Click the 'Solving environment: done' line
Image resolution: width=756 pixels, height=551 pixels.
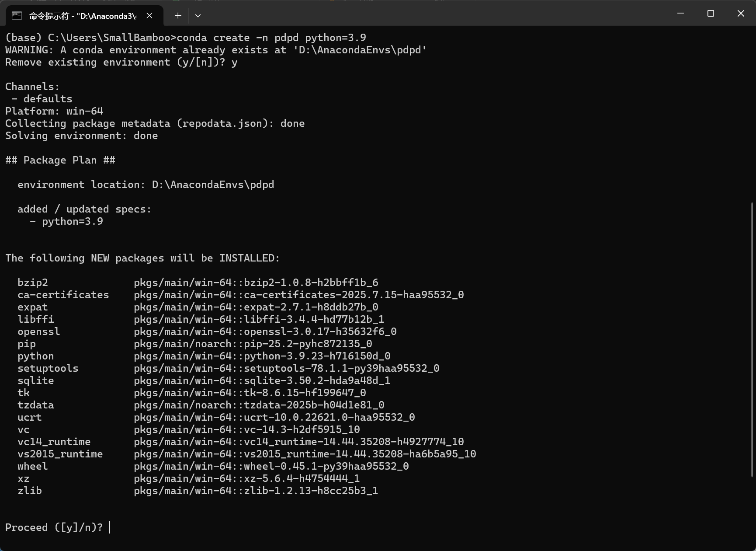[82, 136]
